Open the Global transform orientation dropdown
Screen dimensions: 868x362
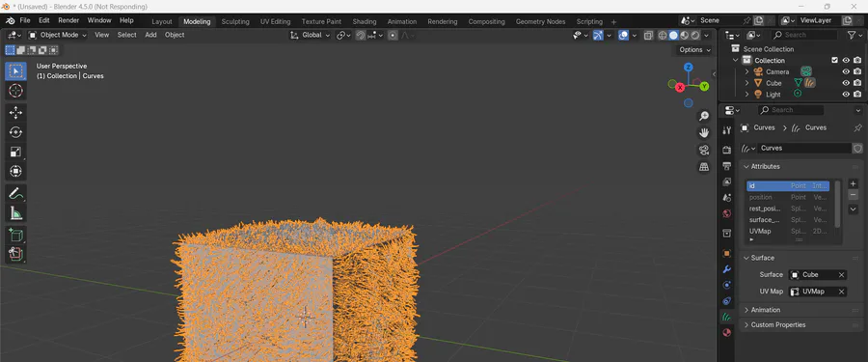[310, 35]
